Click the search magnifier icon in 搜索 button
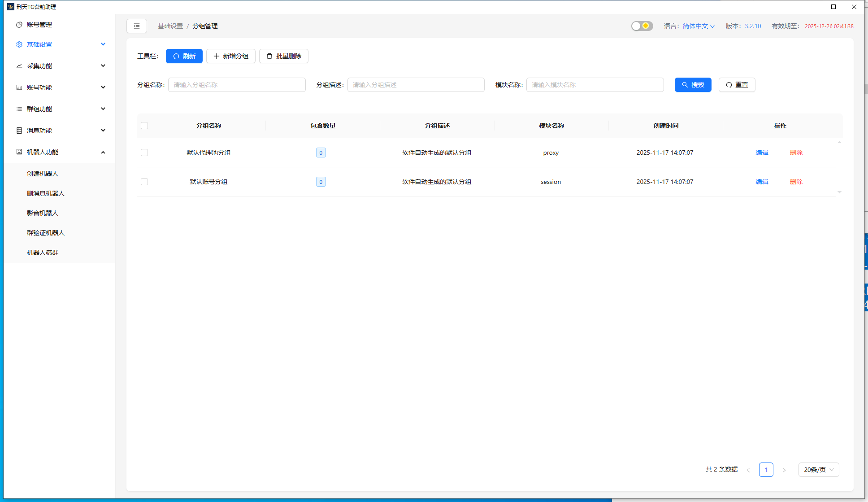 685,85
